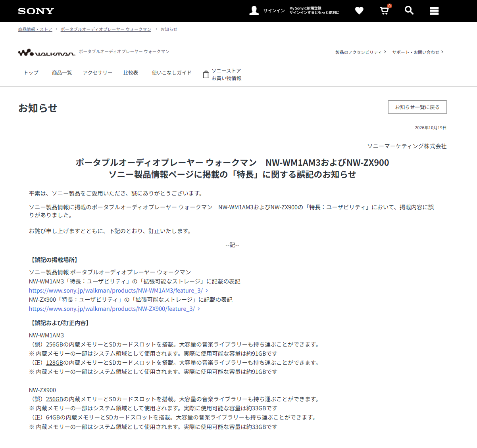
Task: Click the NW-WM1AM3 model heading in corrections
Action: (46, 335)
